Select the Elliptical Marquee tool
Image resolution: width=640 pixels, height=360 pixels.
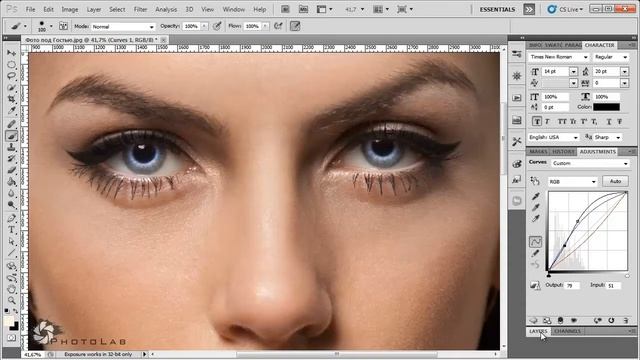pos(11,64)
